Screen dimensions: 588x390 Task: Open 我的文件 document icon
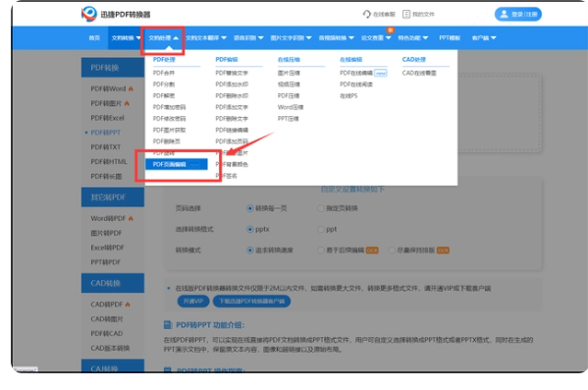point(406,15)
